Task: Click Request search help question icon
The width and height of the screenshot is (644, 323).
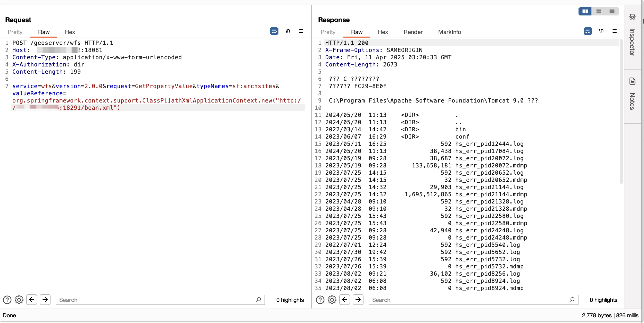Action: (7, 300)
